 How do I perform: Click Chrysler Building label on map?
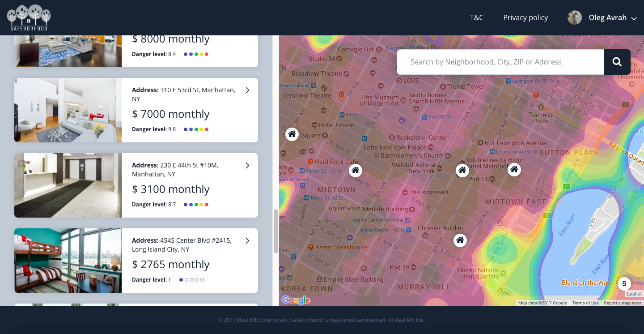coord(441,228)
